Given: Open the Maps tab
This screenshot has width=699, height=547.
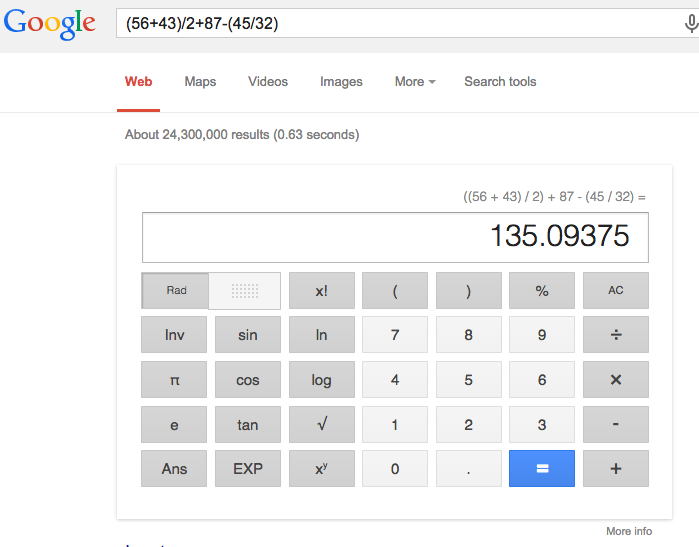Looking at the screenshot, I should [200, 82].
